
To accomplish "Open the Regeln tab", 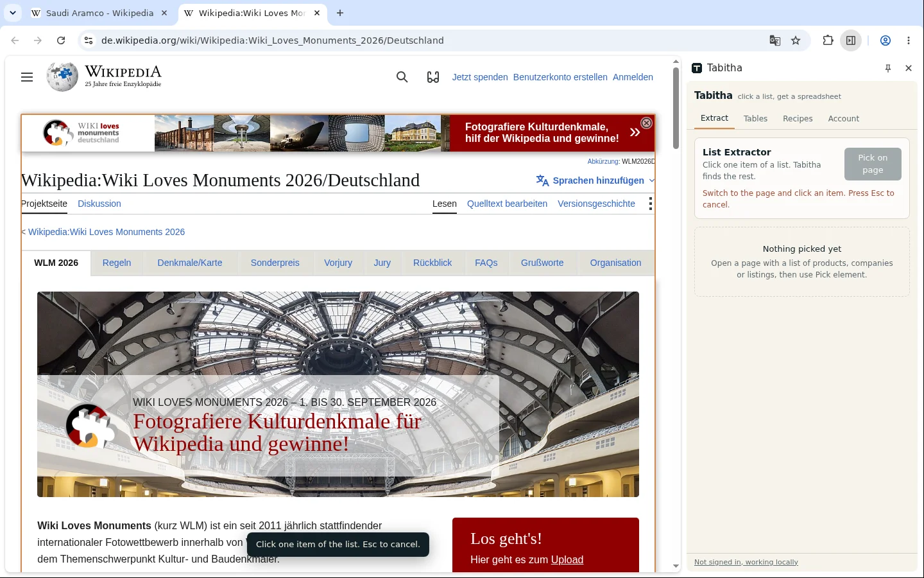I will (117, 263).
